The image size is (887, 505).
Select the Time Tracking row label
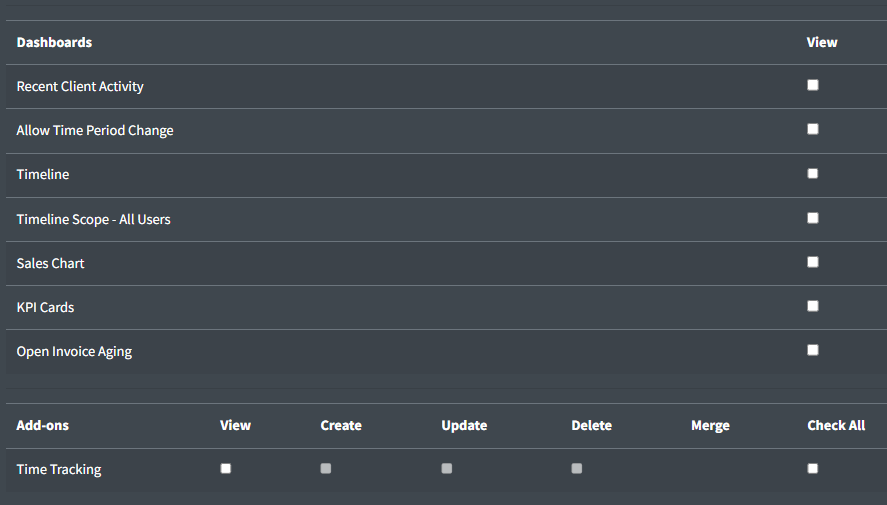tap(59, 469)
